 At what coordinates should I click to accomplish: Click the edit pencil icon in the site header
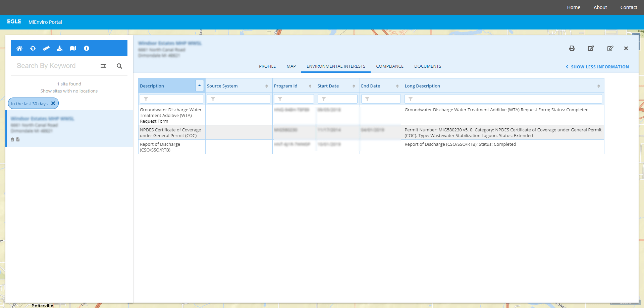(610, 48)
